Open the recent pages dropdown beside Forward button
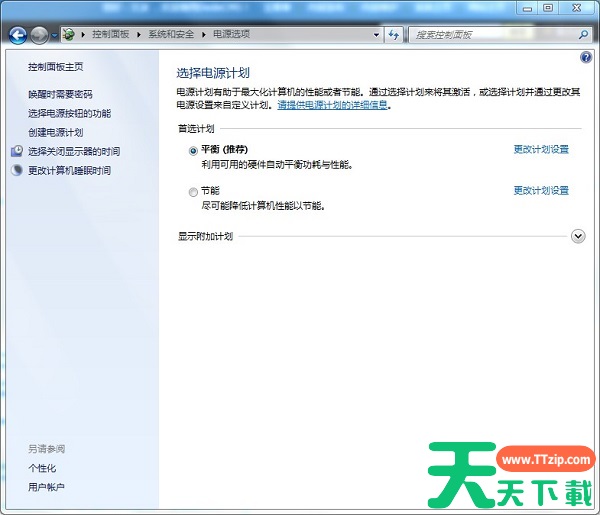Image resolution: width=600 pixels, height=515 pixels. point(54,35)
